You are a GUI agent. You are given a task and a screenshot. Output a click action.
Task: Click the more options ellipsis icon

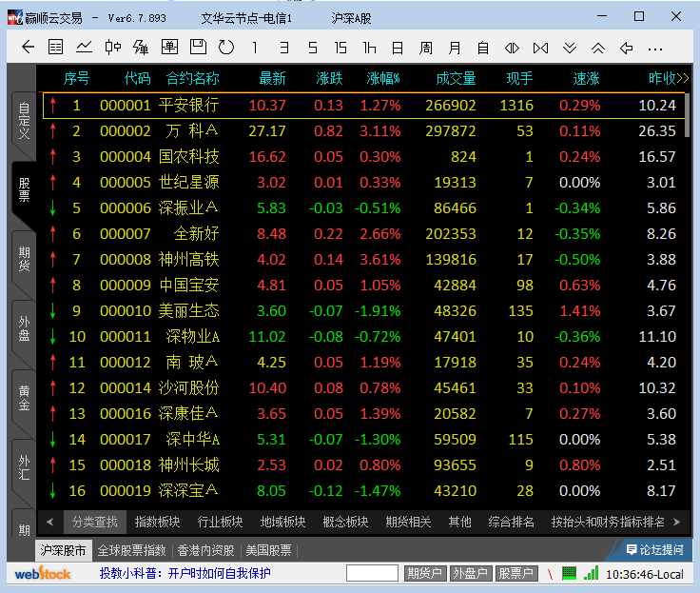tap(655, 47)
